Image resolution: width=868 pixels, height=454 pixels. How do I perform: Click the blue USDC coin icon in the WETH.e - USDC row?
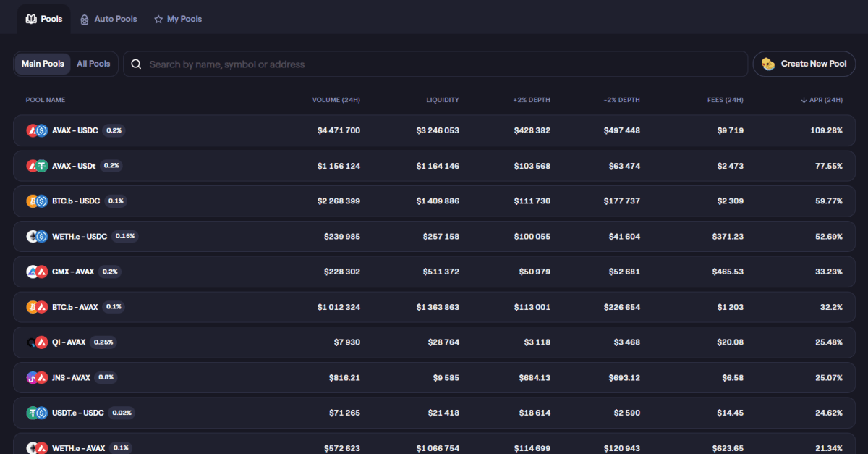pyautogui.click(x=42, y=236)
